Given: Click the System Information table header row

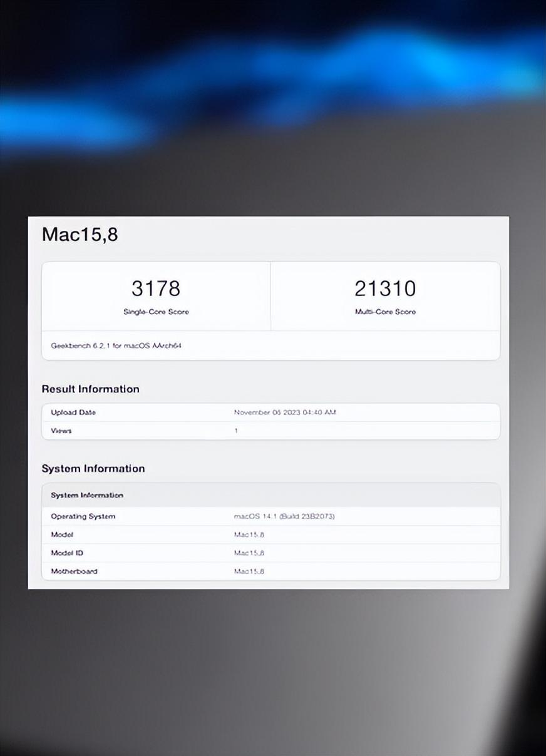Looking at the screenshot, I should click(271, 495).
